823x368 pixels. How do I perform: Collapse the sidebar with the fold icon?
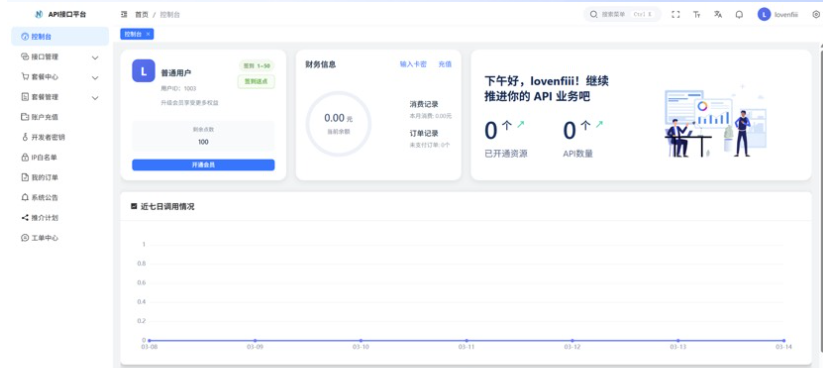[x=124, y=15]
